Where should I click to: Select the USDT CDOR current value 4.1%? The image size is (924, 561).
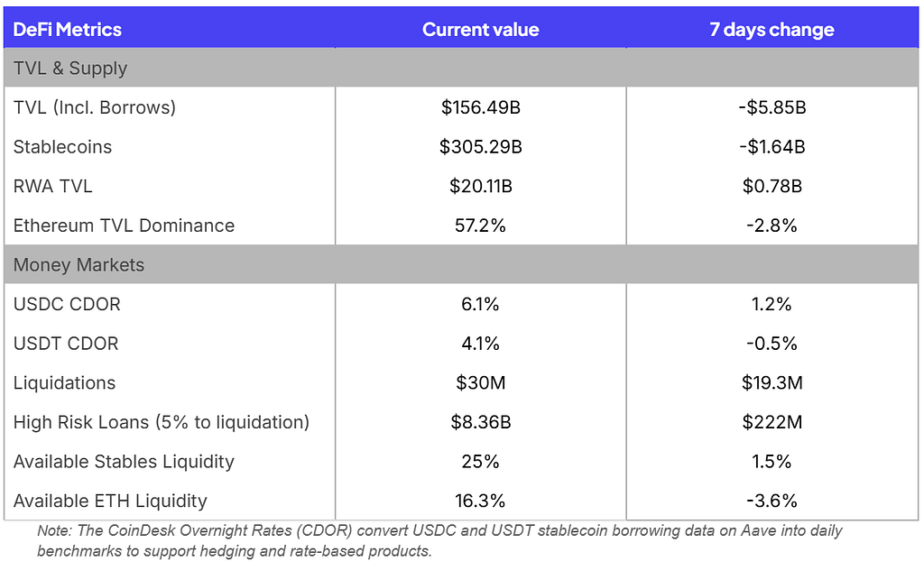[480, 344]
